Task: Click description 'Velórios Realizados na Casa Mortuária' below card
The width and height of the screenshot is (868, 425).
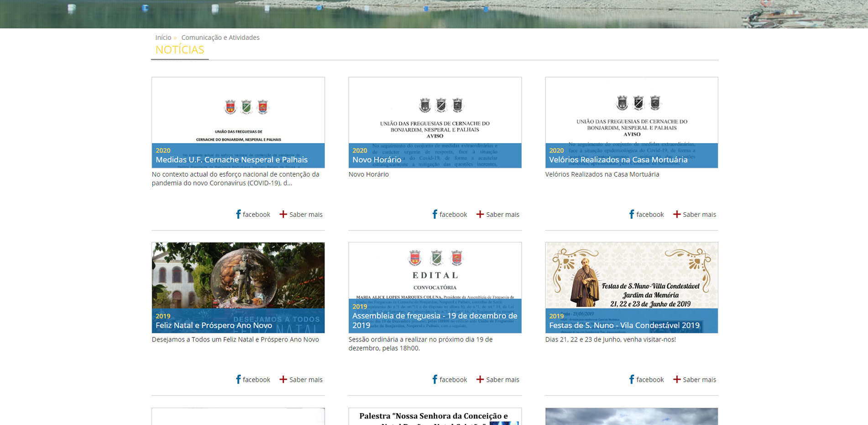Action: (602, 174)
